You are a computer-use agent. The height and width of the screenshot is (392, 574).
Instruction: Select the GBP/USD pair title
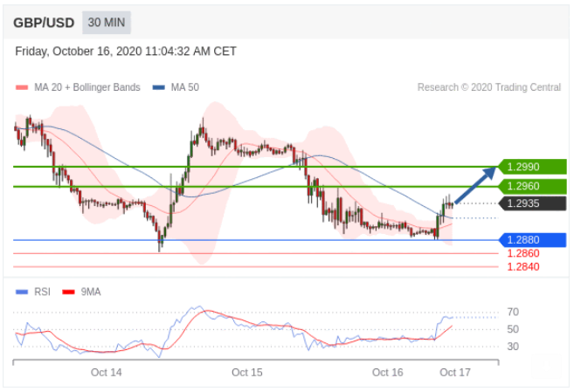(x=44, y=23)
